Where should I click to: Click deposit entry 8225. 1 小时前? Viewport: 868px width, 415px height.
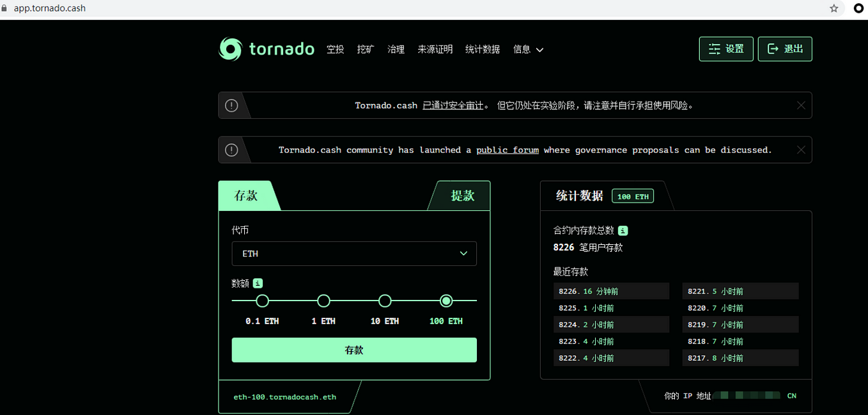pos(611,308)
